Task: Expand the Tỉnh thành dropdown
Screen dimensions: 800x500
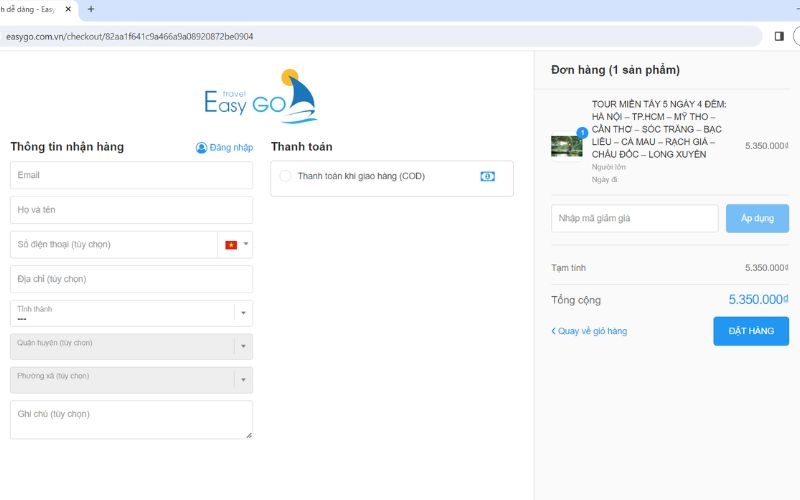Action: [241, 313]
